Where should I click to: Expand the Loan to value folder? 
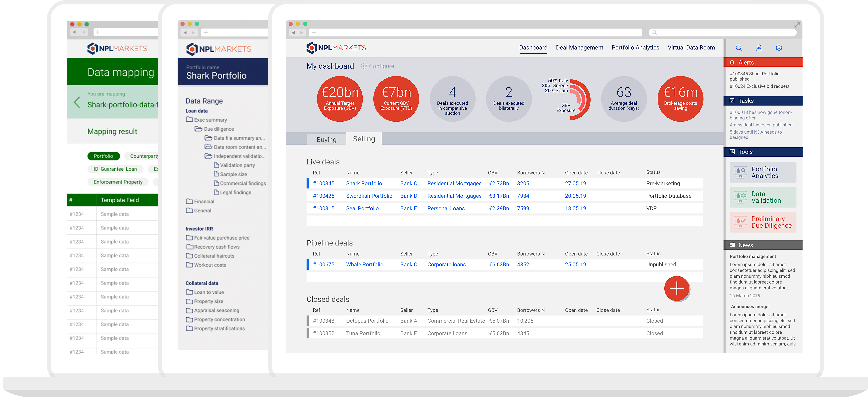tap(189, 292)
